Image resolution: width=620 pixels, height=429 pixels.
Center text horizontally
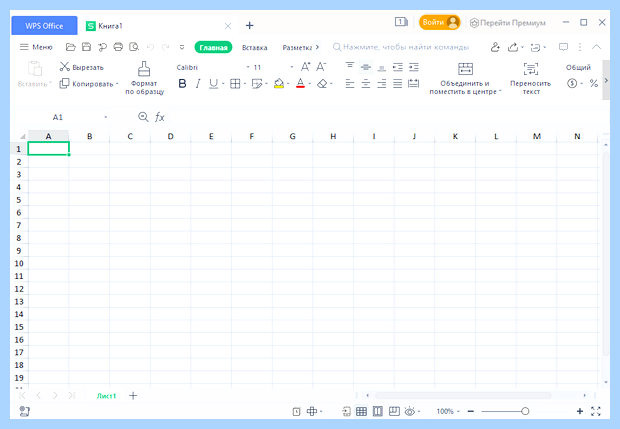[366, 83]
